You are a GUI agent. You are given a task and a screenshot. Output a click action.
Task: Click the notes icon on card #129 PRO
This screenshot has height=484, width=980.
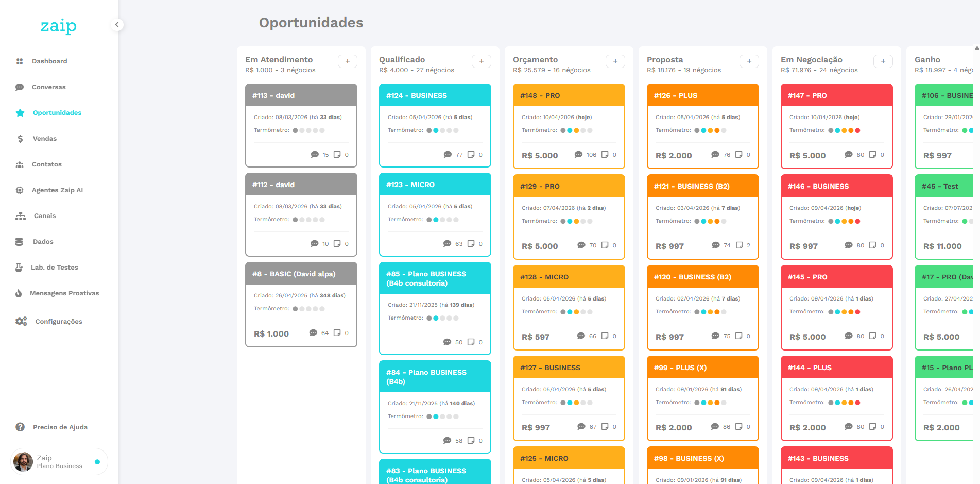605,245
